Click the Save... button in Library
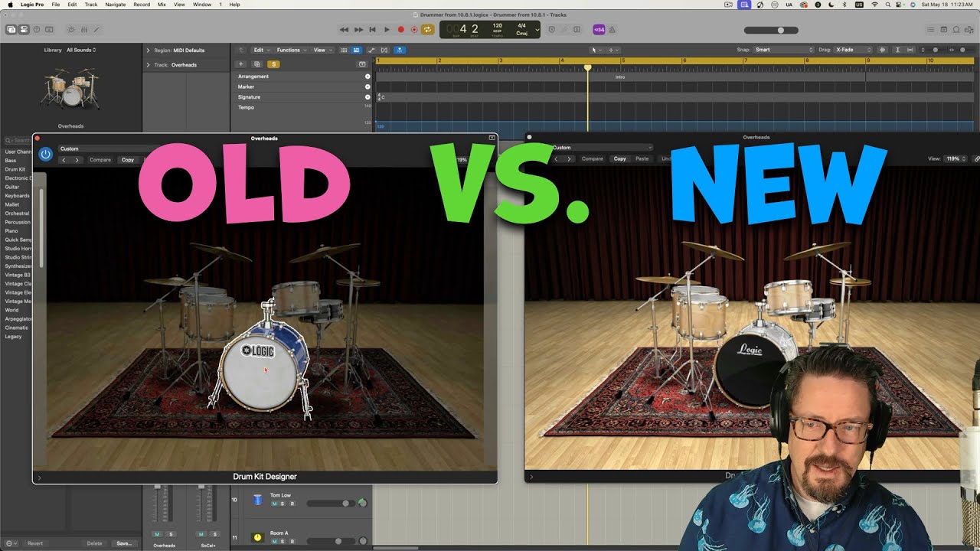This screenshot has width=980, height=551. 123,543
